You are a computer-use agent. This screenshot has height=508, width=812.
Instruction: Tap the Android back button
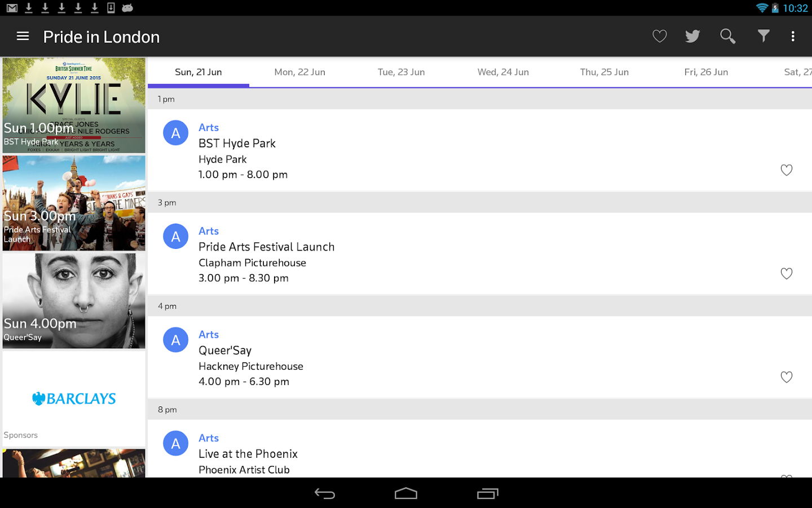point(325,493)
